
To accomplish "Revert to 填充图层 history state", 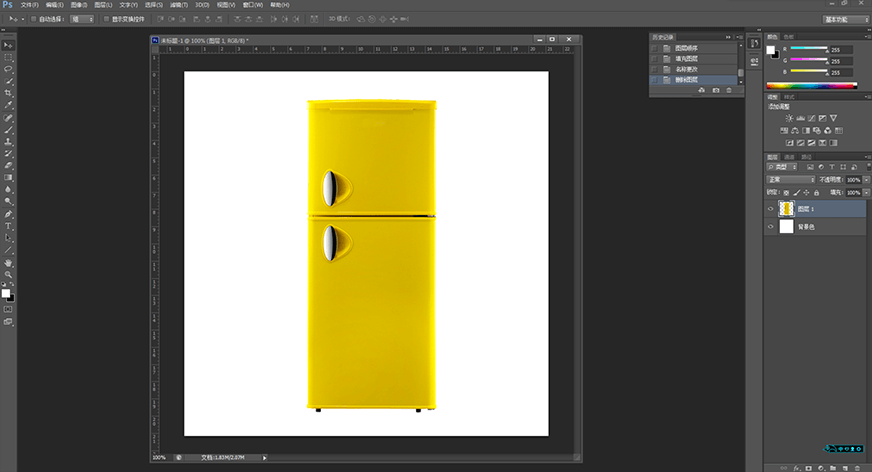I will [x=694, y=59].
